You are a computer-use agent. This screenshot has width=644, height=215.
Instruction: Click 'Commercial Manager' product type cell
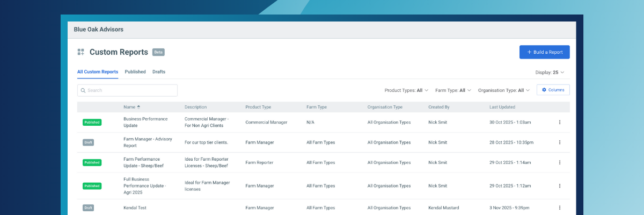click(x=266, y=122)
